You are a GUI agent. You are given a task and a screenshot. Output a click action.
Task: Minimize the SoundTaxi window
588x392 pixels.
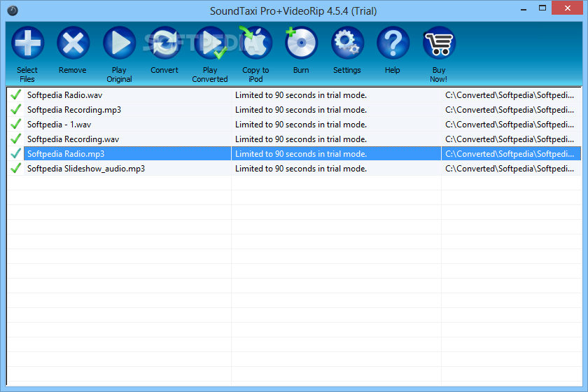pyautogui.click(x=524, y=8)
